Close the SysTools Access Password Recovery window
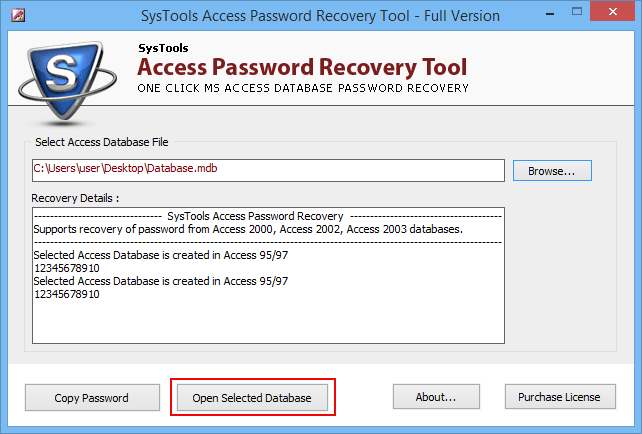 coord(613,12)
